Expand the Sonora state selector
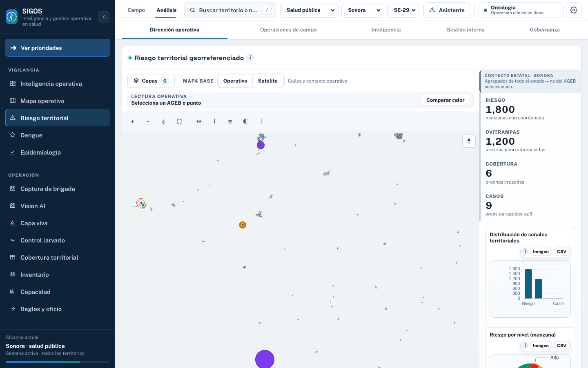 coord(363,10)
